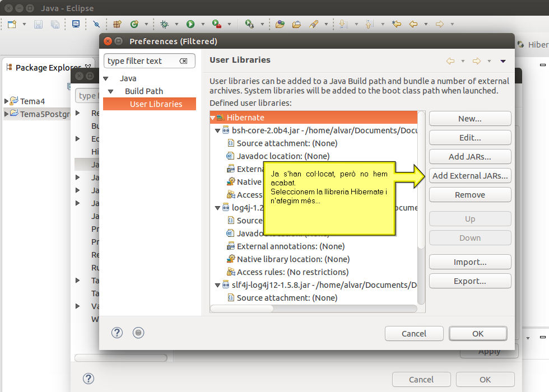Open the External Tools dropdown arrow
Image resolution: width=549 pixels, height=392 pixels.
point(262,24)
